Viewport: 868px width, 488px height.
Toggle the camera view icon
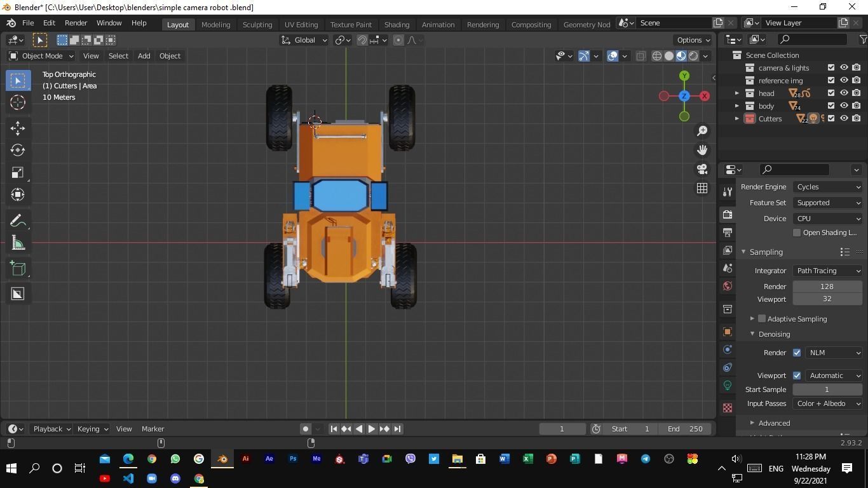pos(702,169)
